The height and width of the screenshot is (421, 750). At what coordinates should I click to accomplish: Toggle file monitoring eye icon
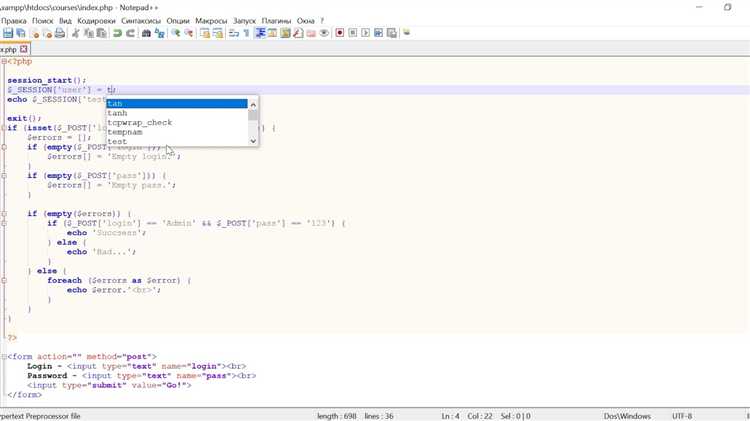point(324,33)
